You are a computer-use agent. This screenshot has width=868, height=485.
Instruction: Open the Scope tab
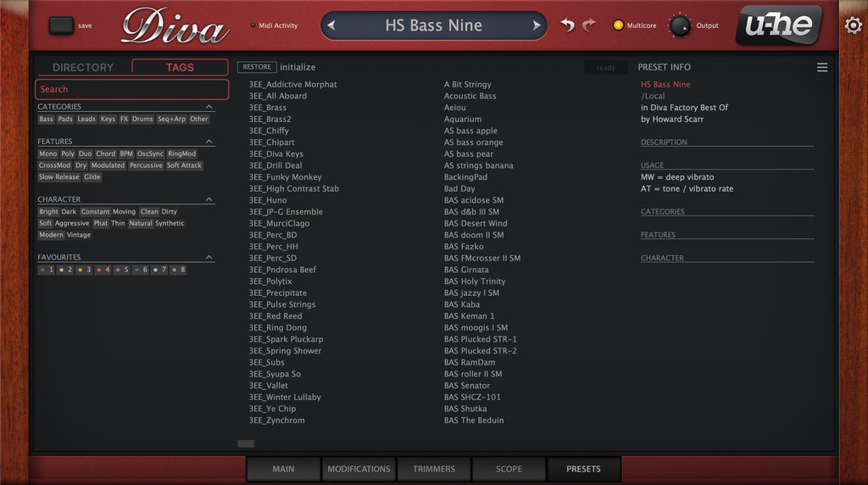[509, 469]
